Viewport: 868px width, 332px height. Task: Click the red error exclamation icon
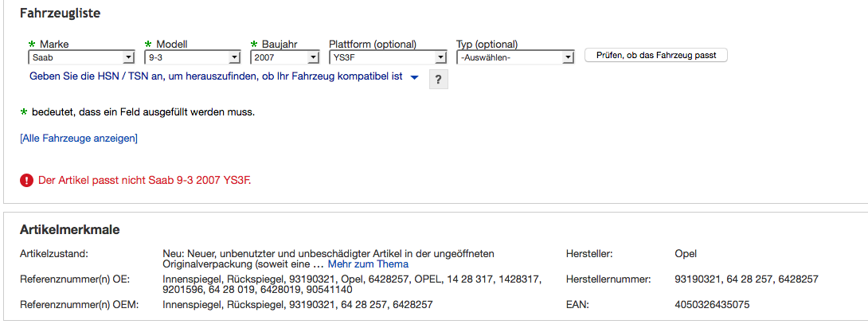click(26, 181)
